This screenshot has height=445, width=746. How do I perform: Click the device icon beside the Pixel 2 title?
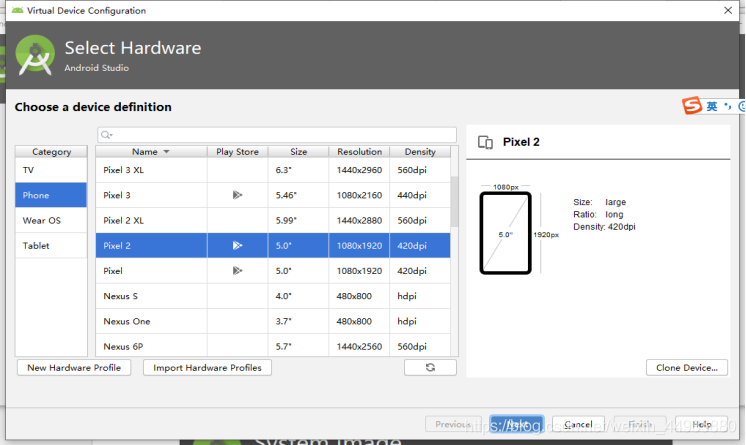485,142
